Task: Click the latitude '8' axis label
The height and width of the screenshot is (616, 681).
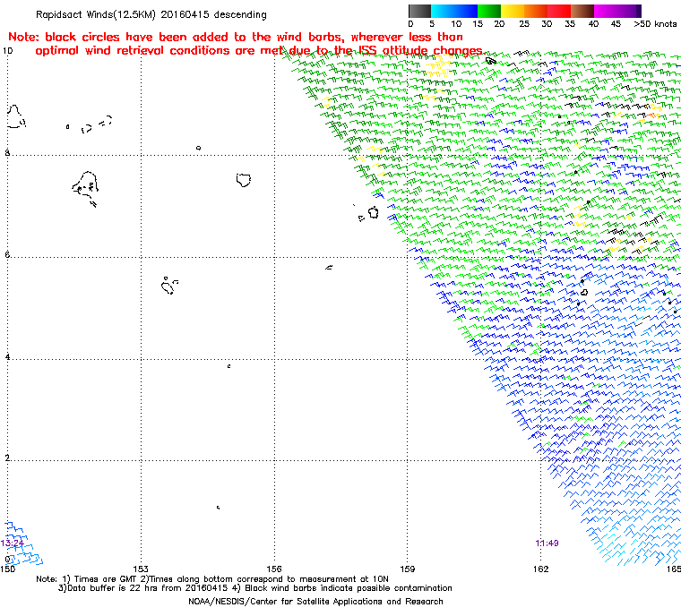Action: (7, 153)
